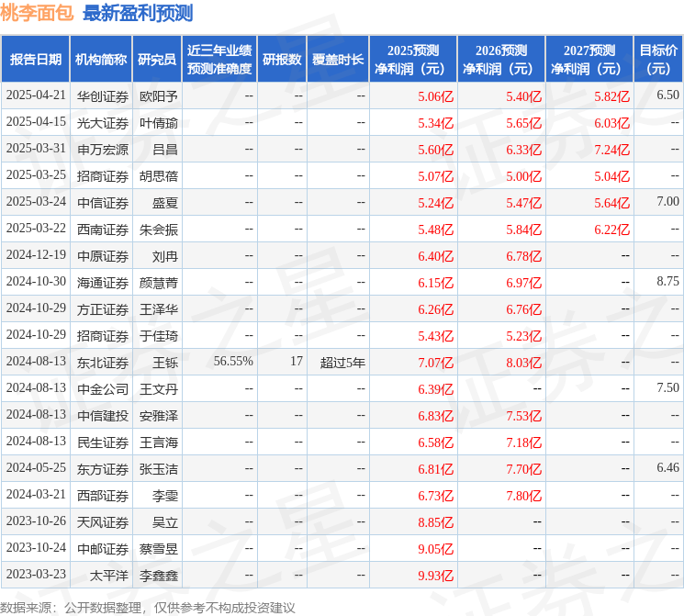Image resolution: width=684 pixels, height=616 pixels.
Task: Select the 西南证券 institution cell
Action: [103, 230]
